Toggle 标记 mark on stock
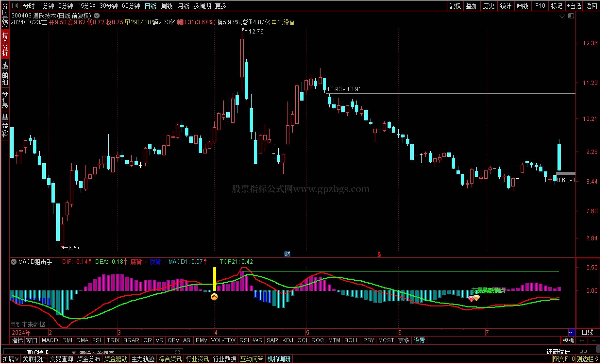 (557, 6)
